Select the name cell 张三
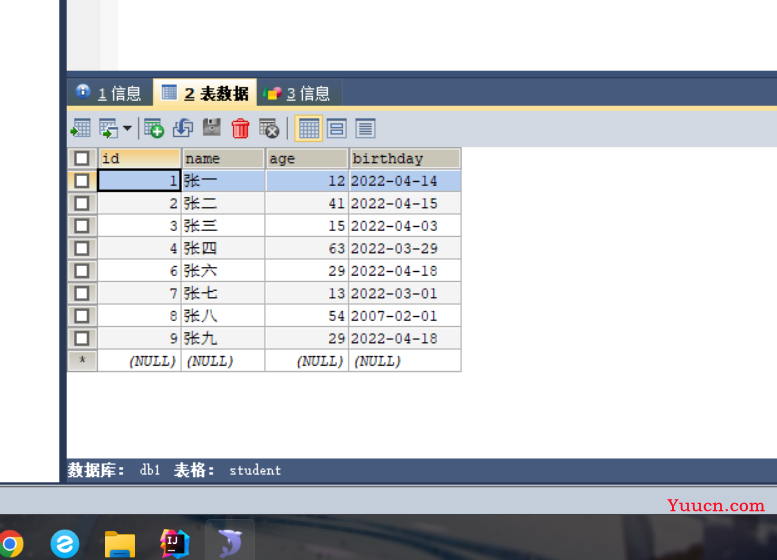Screen dimensions: 777x560 (x=223, y=226)
